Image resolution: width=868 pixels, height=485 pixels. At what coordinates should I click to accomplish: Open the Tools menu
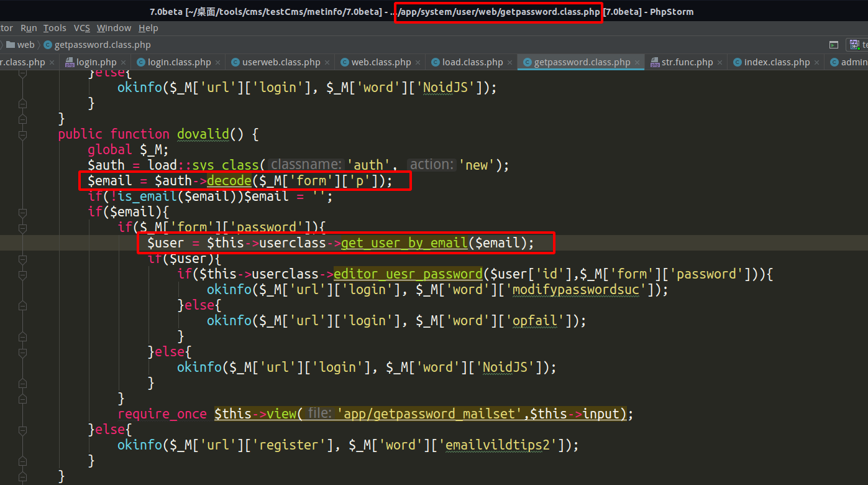tap(55, 28)
